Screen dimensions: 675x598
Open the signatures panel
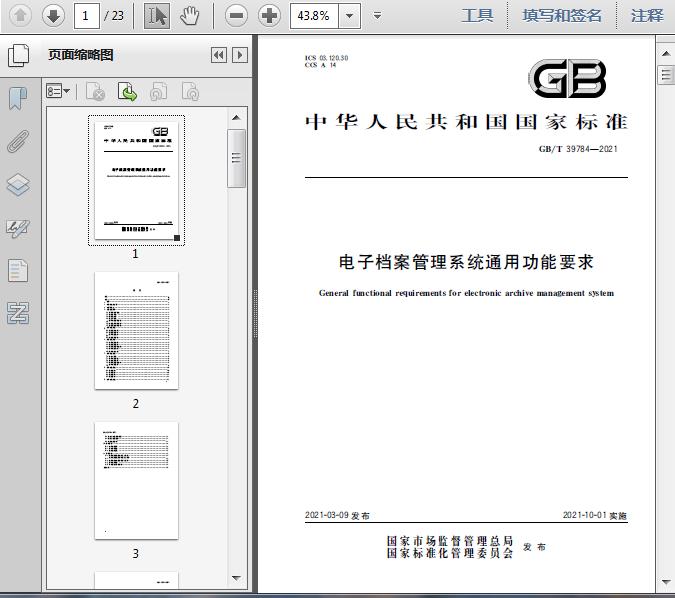[x=18, y=228]
